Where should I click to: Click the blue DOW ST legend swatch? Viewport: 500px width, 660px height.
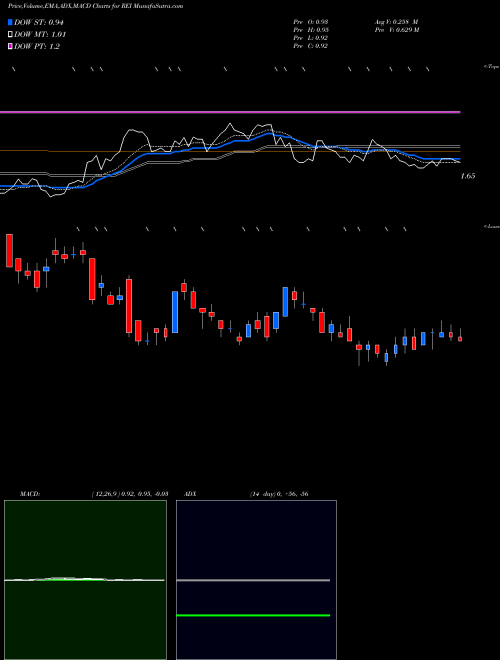tap(10, 22)
